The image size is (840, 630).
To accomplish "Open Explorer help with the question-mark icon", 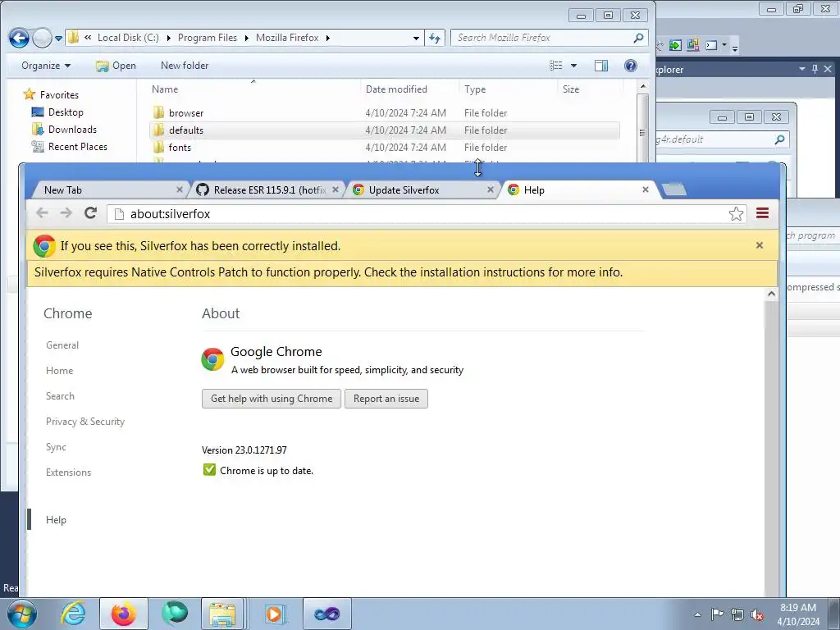I will [x=631, y=66].
